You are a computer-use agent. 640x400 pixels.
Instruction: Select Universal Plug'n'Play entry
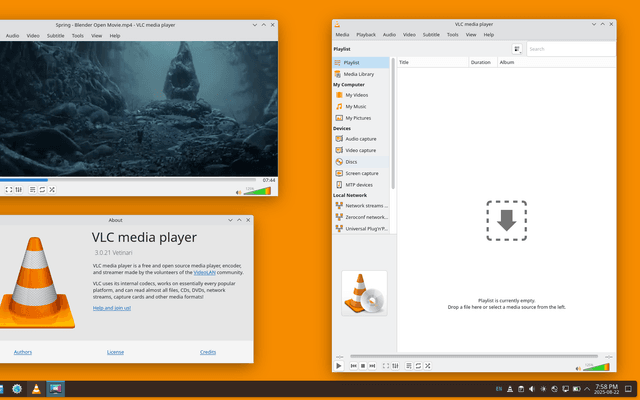click(x=361, y=228)
